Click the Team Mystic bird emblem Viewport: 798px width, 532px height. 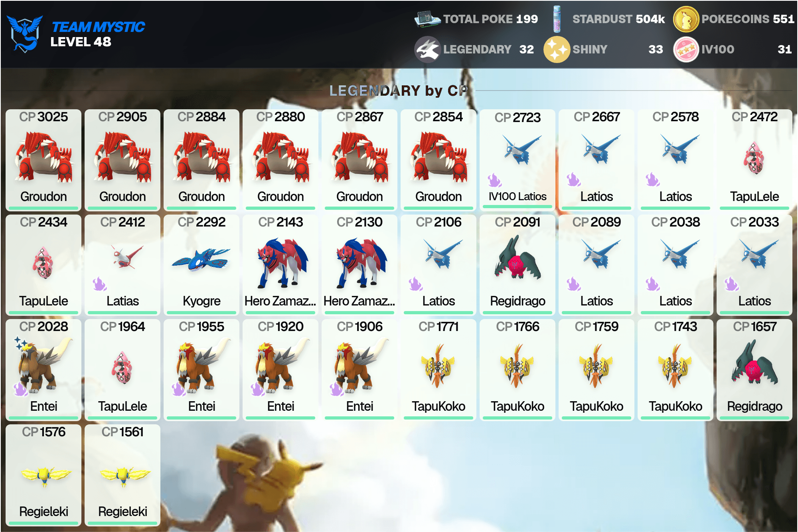point(25,33)
